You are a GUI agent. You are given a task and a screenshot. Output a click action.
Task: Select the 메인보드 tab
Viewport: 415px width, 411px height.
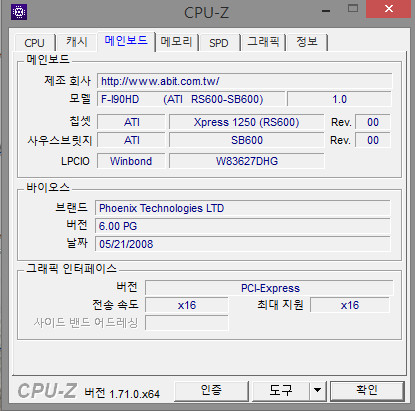tap(126, 41)
